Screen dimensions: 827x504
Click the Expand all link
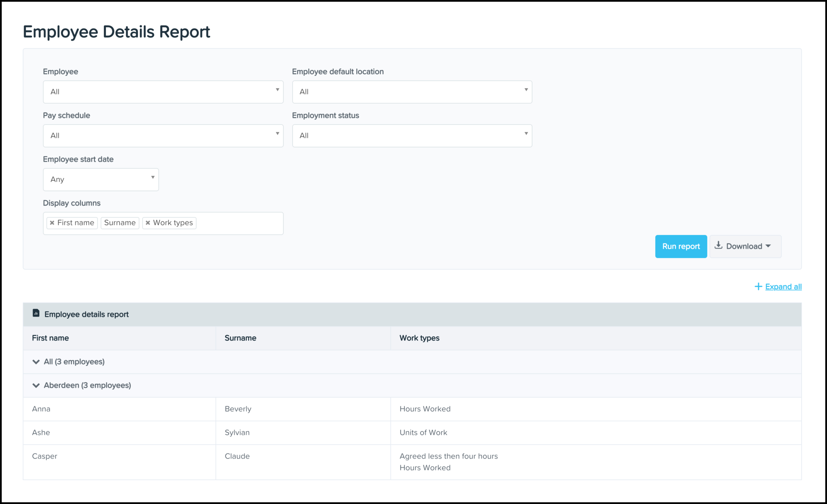(783, 287)
